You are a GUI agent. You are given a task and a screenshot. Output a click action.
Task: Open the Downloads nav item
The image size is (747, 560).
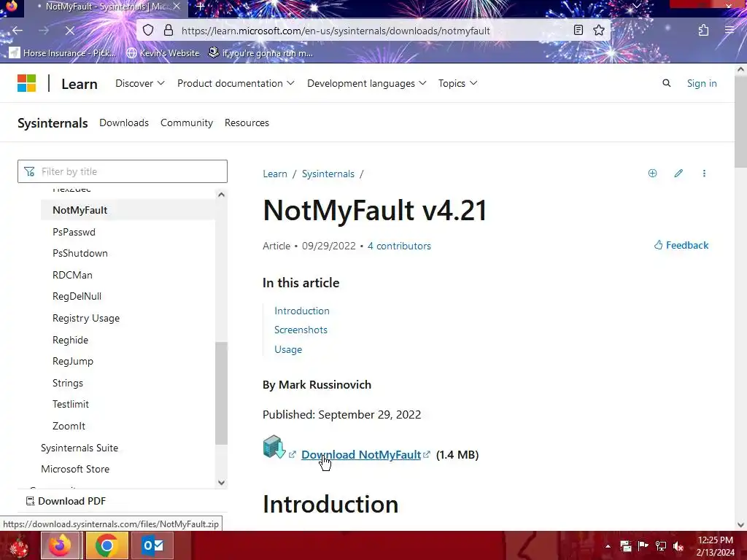pos(124,122)
